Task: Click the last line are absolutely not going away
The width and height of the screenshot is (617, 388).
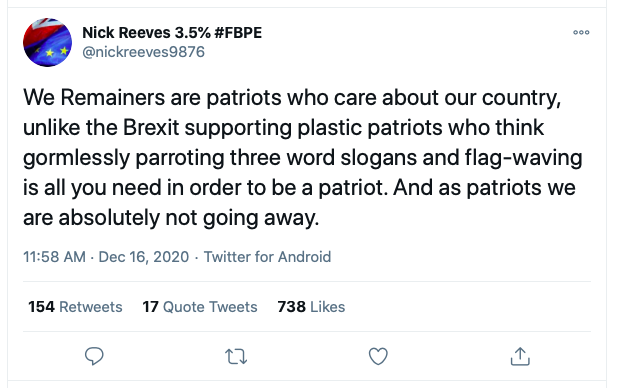Action: coord(171,218)
